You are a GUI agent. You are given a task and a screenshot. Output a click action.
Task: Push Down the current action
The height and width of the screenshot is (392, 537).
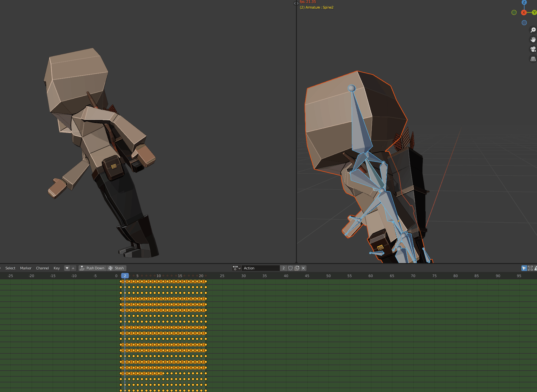coord(93,268)
